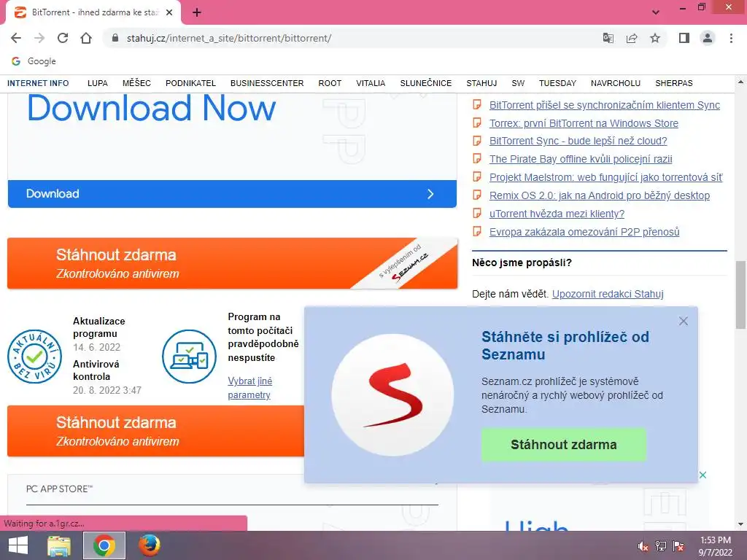The height and width of the screenshot is (560, 747).
Task: Open the Chrome side panel icon
Action: (684, 38)
